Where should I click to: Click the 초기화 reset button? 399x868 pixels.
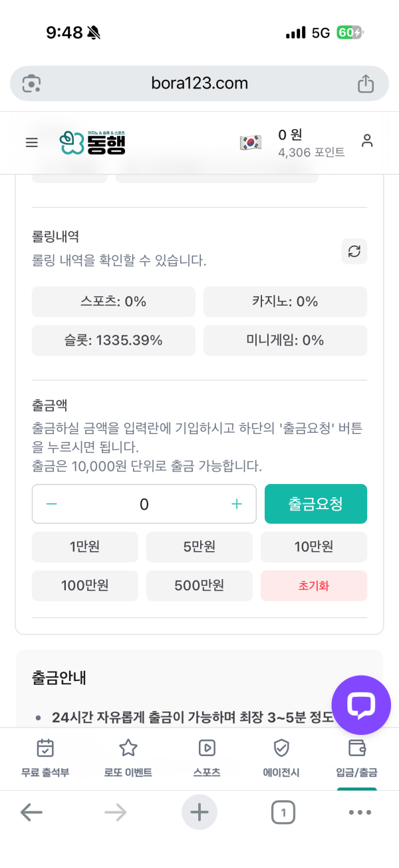point(313,586)
